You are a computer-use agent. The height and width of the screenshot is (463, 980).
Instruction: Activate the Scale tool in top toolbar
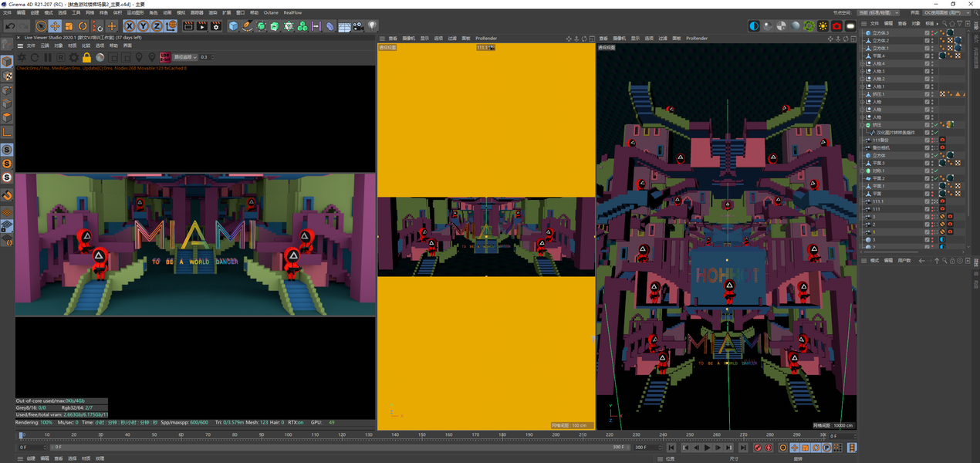coord(69,27)
